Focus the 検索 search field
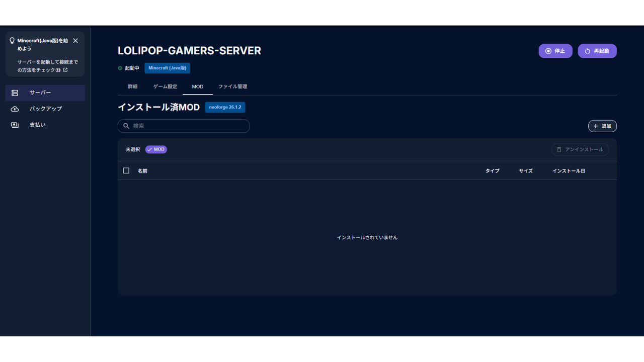Viewport: 644px width, 362px height. 184,126
